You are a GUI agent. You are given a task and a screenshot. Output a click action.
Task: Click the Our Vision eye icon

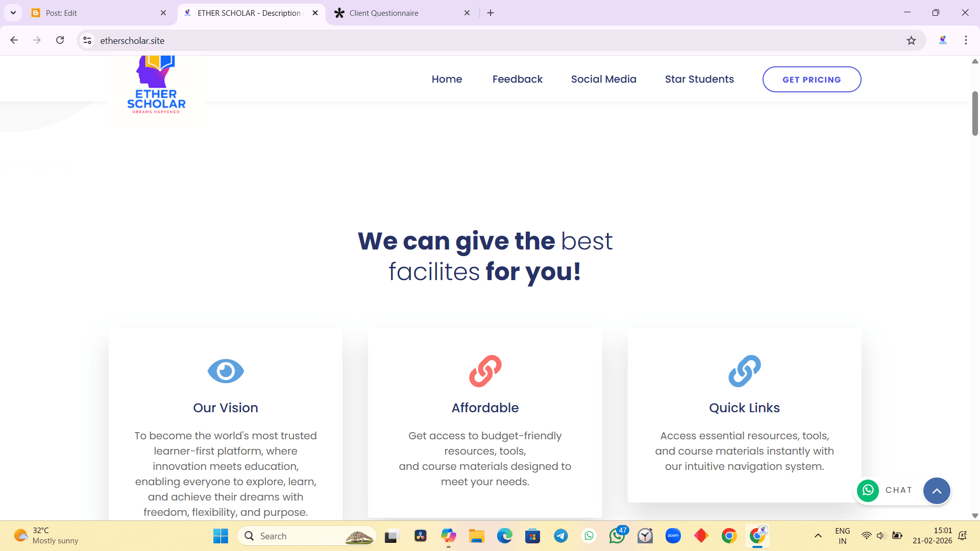(226, 371)
